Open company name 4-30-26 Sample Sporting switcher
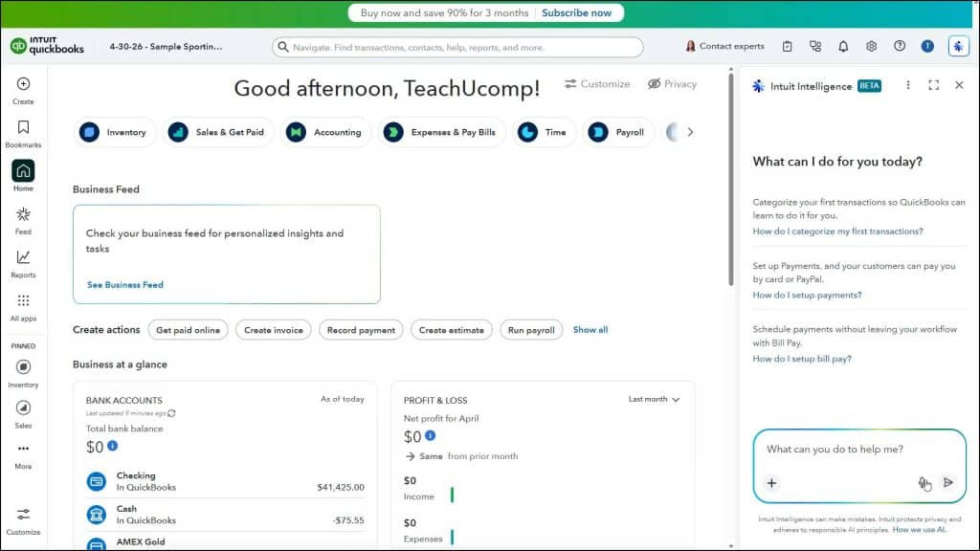The height and width of the screenshot is (551, 980). tap(166, 47)
